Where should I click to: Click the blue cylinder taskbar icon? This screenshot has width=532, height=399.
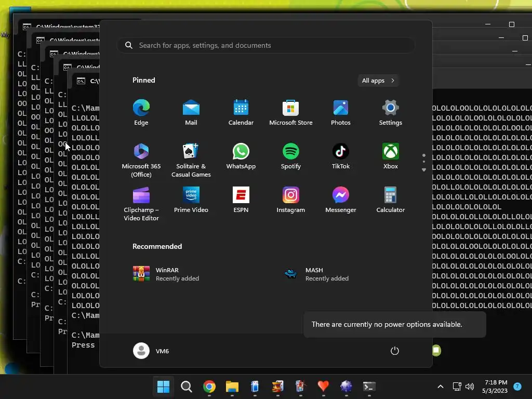click(255, 387)
